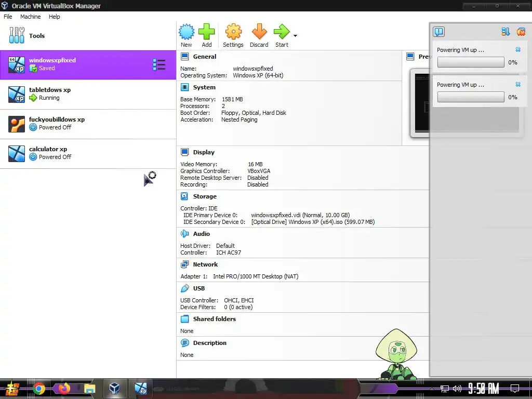Click the Windows Start button
The width and height of the screenshot is (532, 399).
12,389
